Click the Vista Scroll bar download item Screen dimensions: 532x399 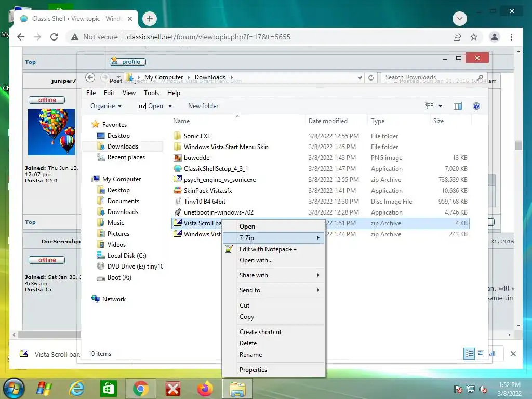pyautogui.click(x=51, y=354)
